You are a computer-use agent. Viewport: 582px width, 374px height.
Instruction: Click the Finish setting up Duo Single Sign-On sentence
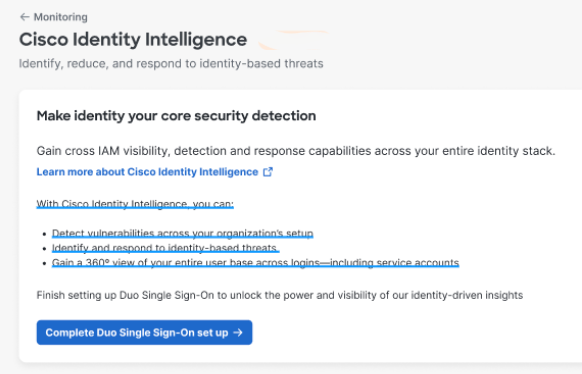click(279, 295)
